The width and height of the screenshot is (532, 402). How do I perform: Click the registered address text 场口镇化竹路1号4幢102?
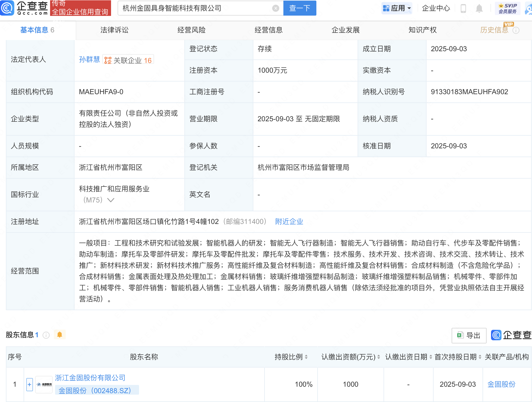click(181, 222)
